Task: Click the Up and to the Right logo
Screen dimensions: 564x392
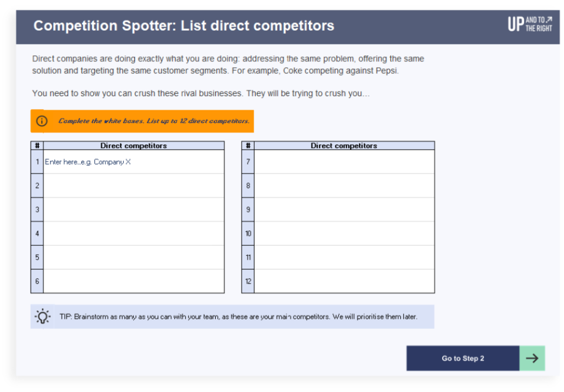Action: tap(530, 24)
